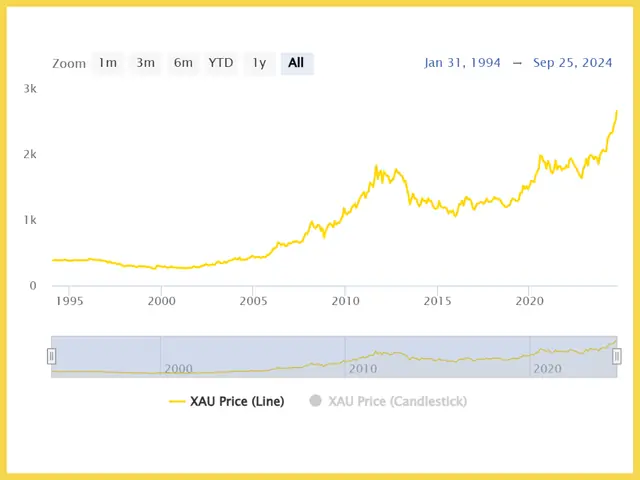Image resolution: width=640 pixels, height=480 pixels.
Task: Click the yellow line legend marker icon
Action: point(177,402)
